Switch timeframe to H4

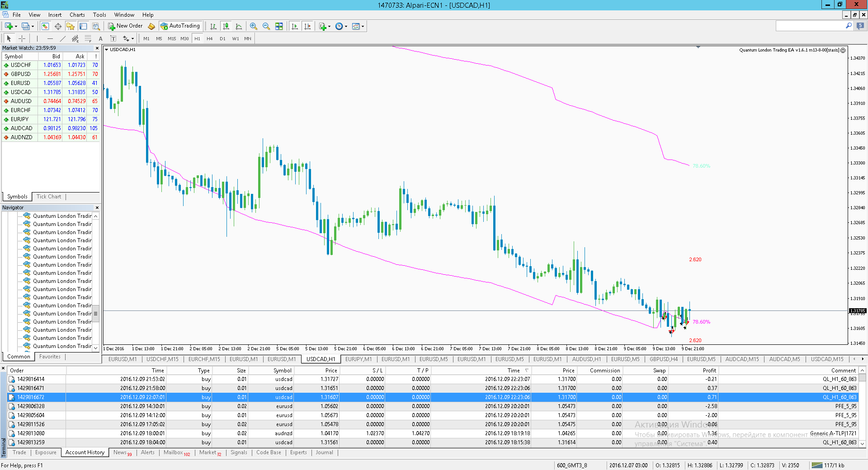point(210,38)
